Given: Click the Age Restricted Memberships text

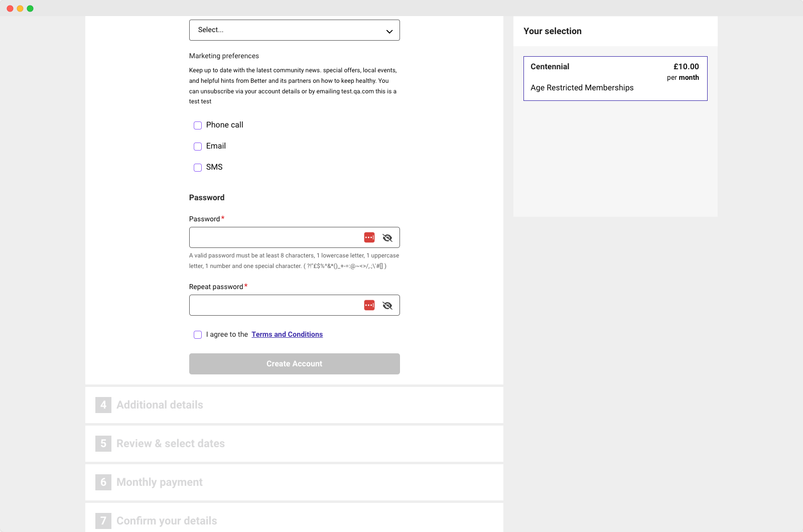Looking at the screenshot, I should 582,88.
